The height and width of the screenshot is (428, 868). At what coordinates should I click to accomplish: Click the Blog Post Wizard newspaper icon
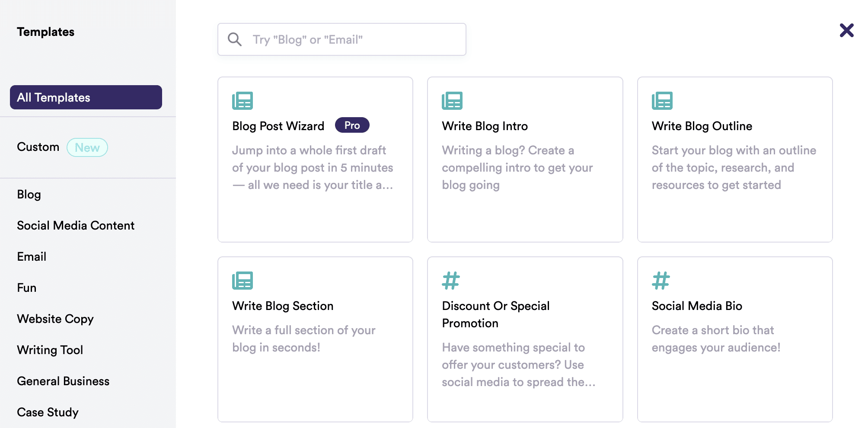[243, 101]
